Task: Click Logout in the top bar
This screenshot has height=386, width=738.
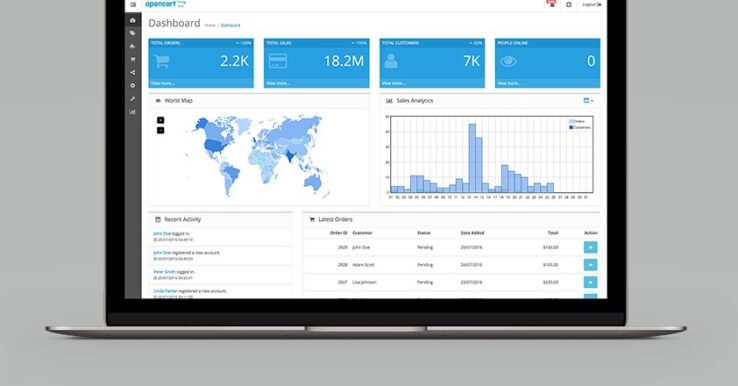Action: pyautogui.click(x=592, y=5)
